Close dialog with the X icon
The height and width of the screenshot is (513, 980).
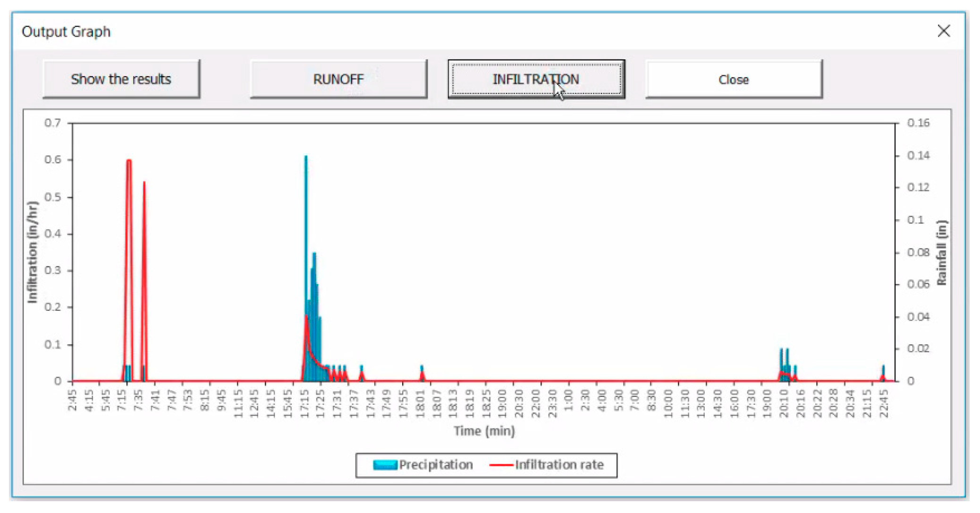(x=943, y=31)
